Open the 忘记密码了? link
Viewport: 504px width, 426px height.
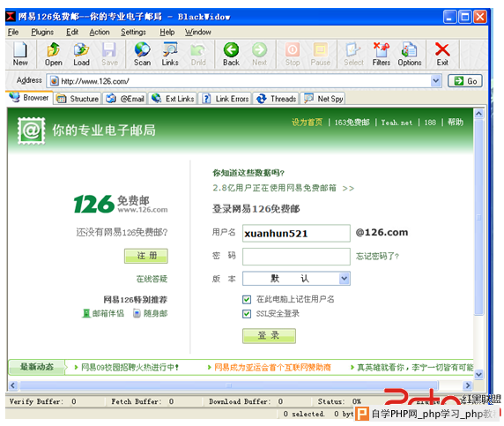pos(377,256)
